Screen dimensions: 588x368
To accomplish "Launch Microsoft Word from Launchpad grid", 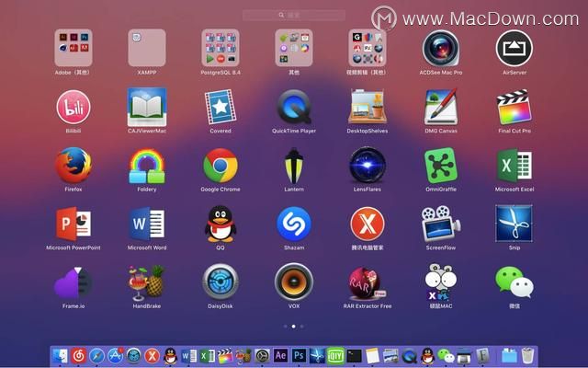I will [147, 224].
